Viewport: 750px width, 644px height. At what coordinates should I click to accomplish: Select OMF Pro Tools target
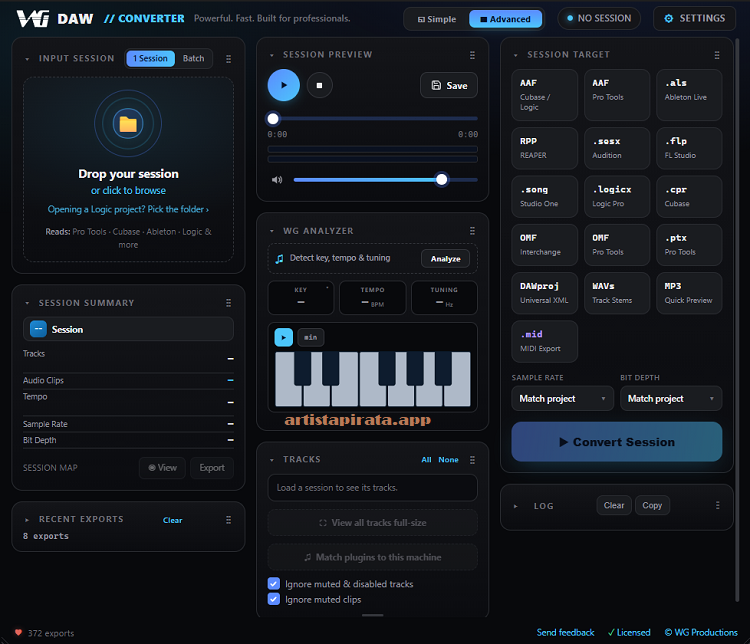click(x=617, y=244)
